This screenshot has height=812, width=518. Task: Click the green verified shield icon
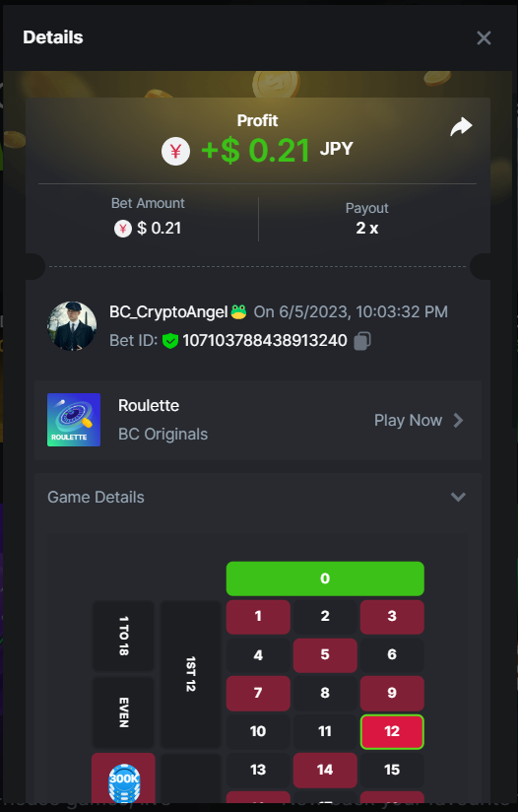pyautogui.click(x=169, y=341)
